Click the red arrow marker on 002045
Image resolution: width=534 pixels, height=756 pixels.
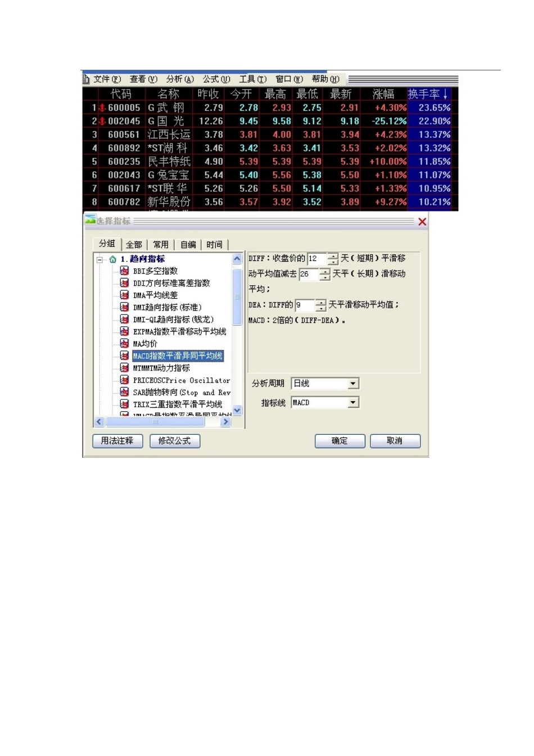click(x=102, y=121)
